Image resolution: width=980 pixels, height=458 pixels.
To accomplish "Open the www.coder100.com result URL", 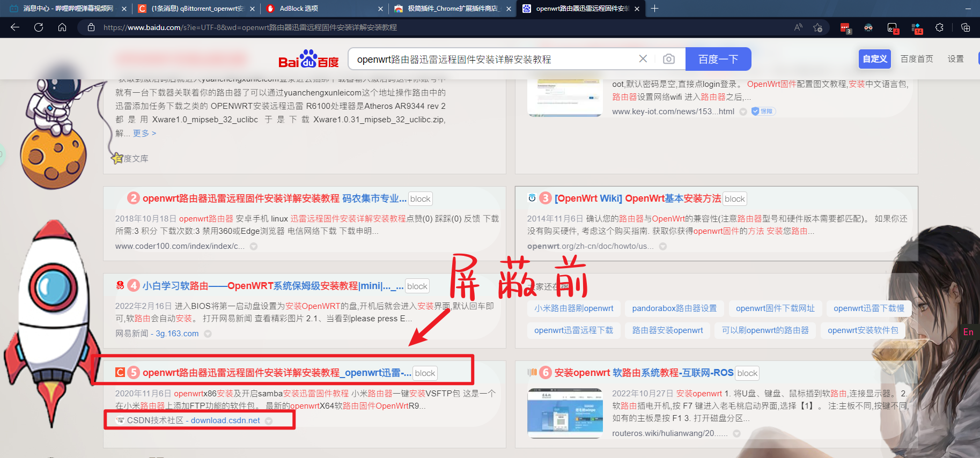I will (180, 246).
